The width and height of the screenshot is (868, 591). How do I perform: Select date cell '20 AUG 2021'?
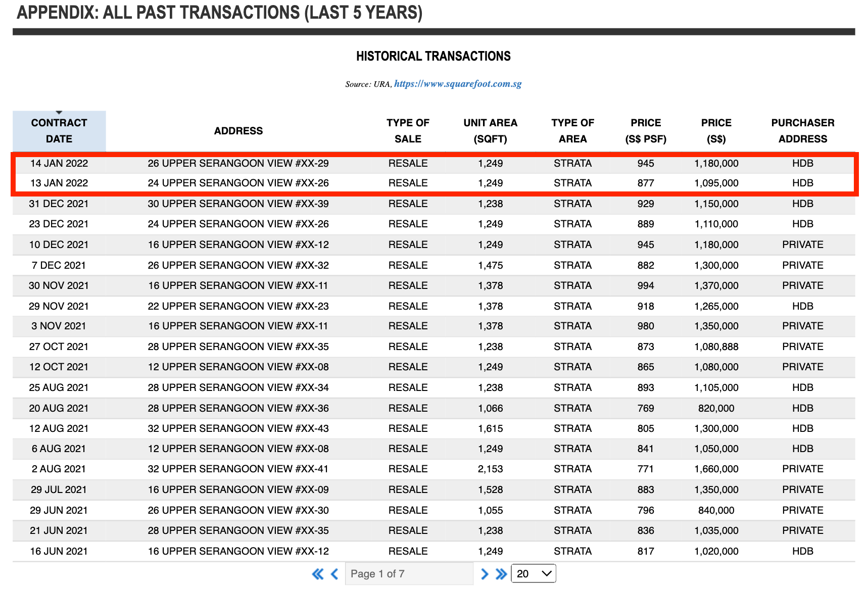pyautogui.click(x=59, y=408)
